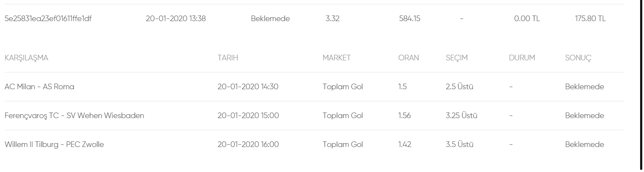Click the AC Milan - AS Roma match
The image size is (644, 172).
pyautogui.click(x=39, y=87)
